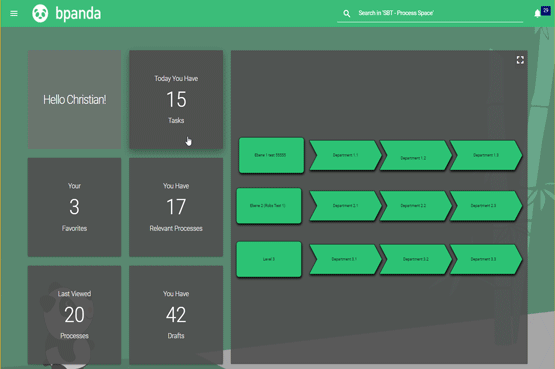Click the search magnifier icon
555x369 pixels.
tap(347, 13)
